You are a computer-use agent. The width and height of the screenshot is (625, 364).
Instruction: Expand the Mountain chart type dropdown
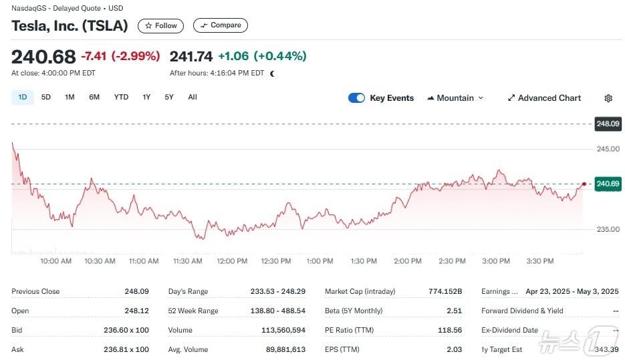pos(455,98)
